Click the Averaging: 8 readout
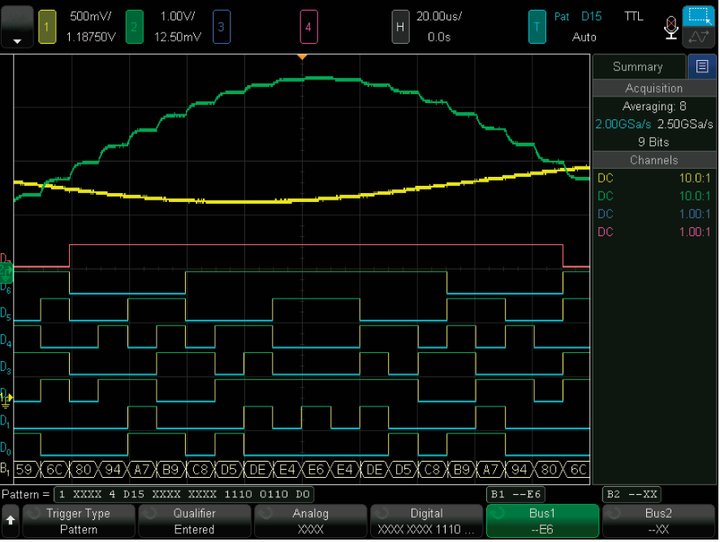Viewport: 720px width, 542px height. point(654,106)
